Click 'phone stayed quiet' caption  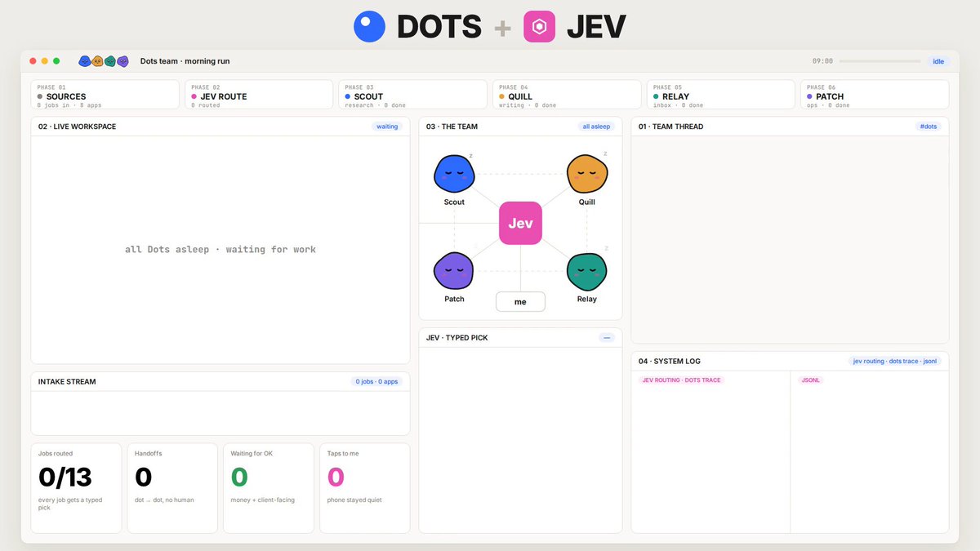pyautogui.click(x=354, y=500)
